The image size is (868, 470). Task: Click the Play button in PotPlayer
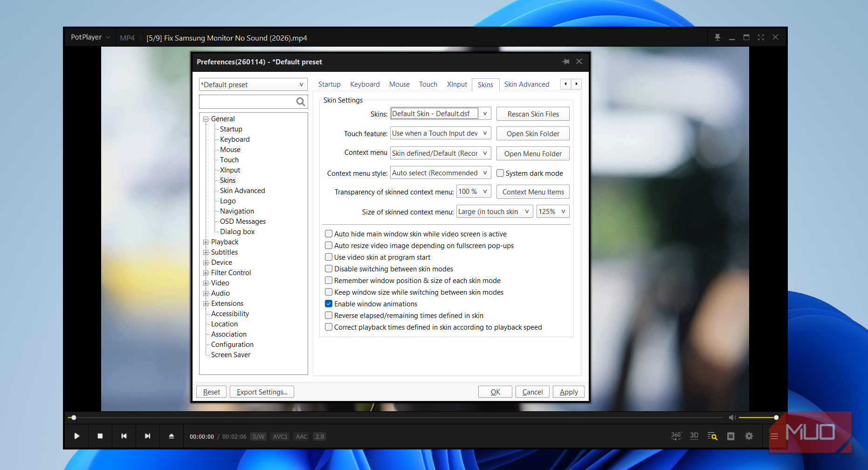point(77,436)
